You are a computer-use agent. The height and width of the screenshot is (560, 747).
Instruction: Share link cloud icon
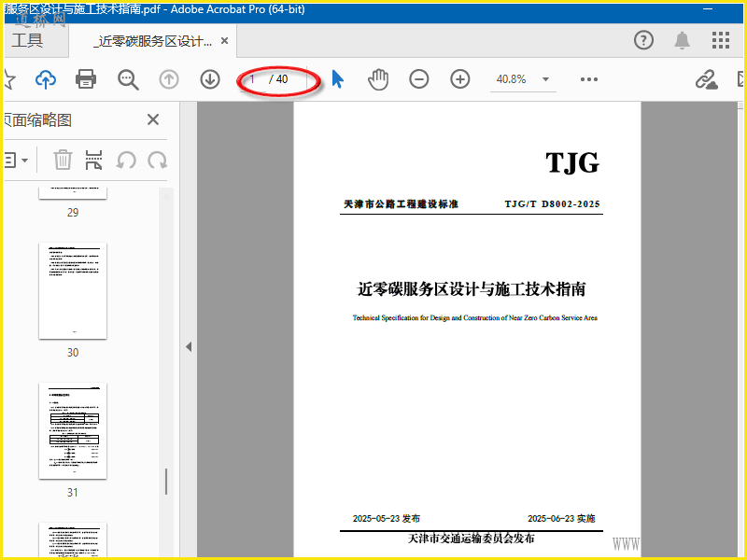coord(706,79)
